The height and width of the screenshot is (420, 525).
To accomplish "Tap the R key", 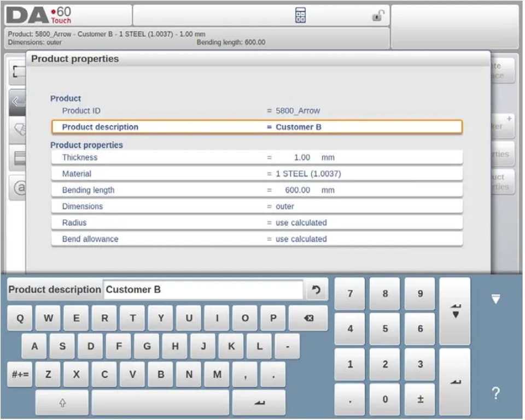I will coord(104,318).
